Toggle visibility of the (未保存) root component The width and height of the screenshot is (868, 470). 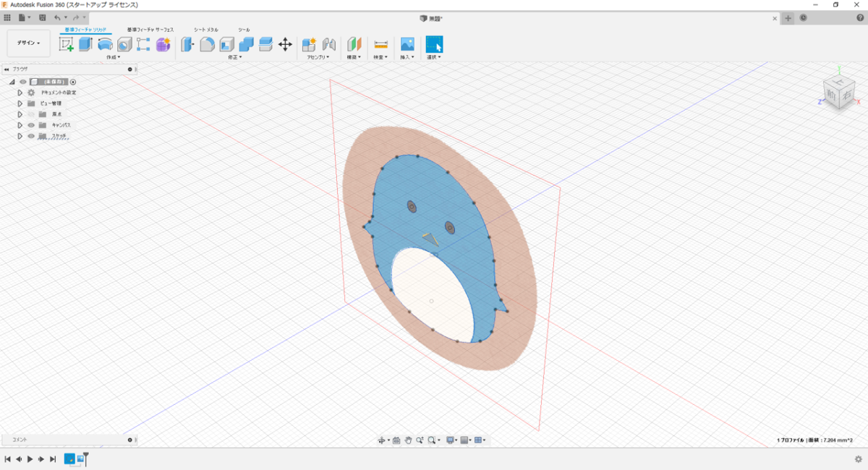tap(22, 82)
